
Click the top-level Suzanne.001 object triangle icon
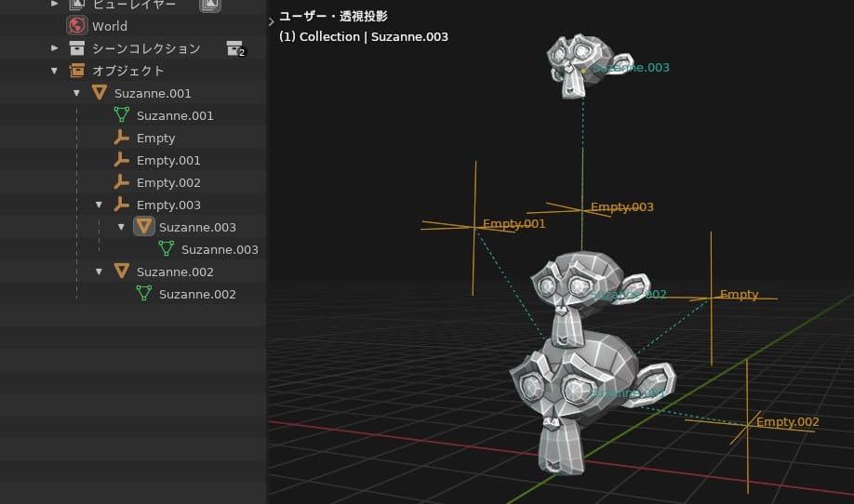click(x=100, y=93)
